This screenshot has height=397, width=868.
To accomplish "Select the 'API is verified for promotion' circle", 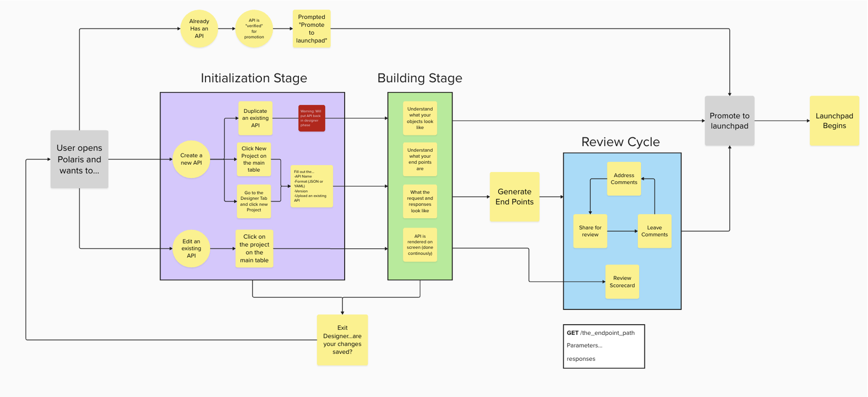I will click(x=254, y=29).
